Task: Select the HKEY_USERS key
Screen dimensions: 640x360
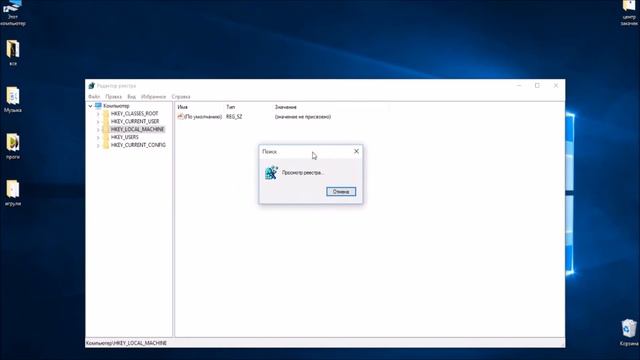Action: 124,137
